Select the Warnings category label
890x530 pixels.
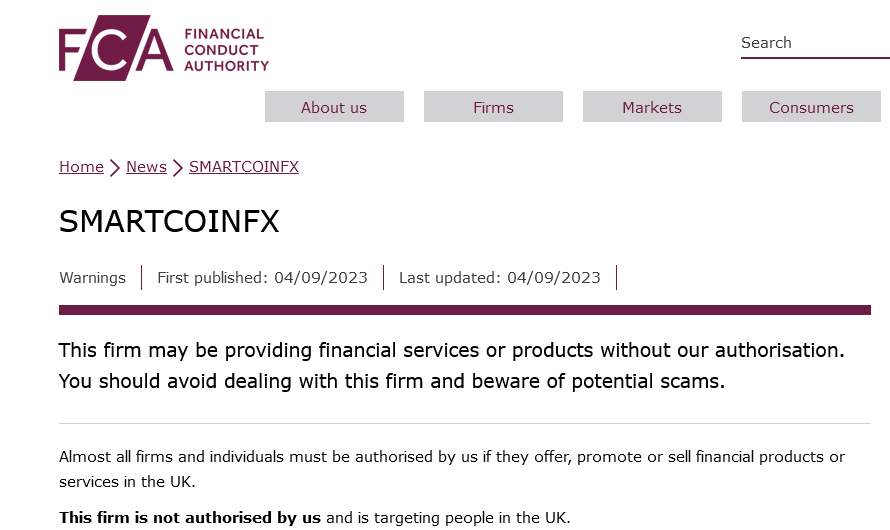coord(93,277)
